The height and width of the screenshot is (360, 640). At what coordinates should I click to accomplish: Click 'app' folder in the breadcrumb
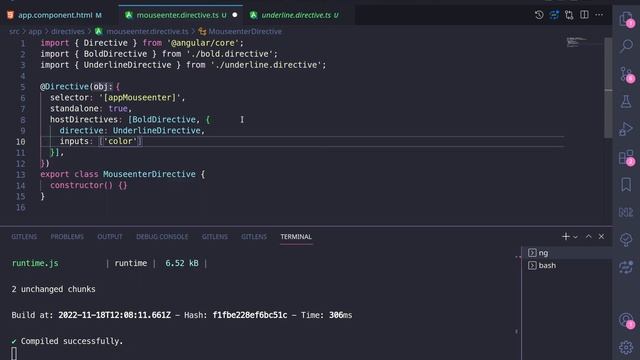[x=35, y=31]
